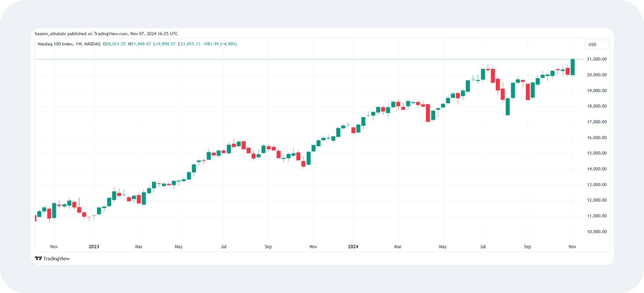
Task: Click the 12,000.00 price axis label
Action: [597, 200]
